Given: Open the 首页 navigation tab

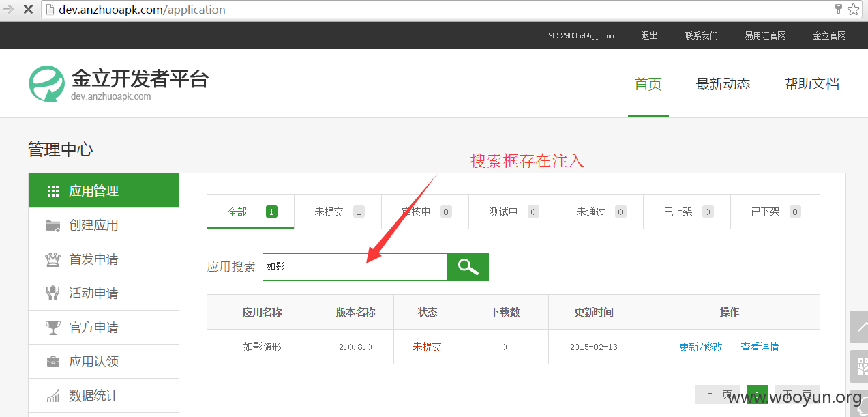Looking at the screenshot, I should 648,84.
